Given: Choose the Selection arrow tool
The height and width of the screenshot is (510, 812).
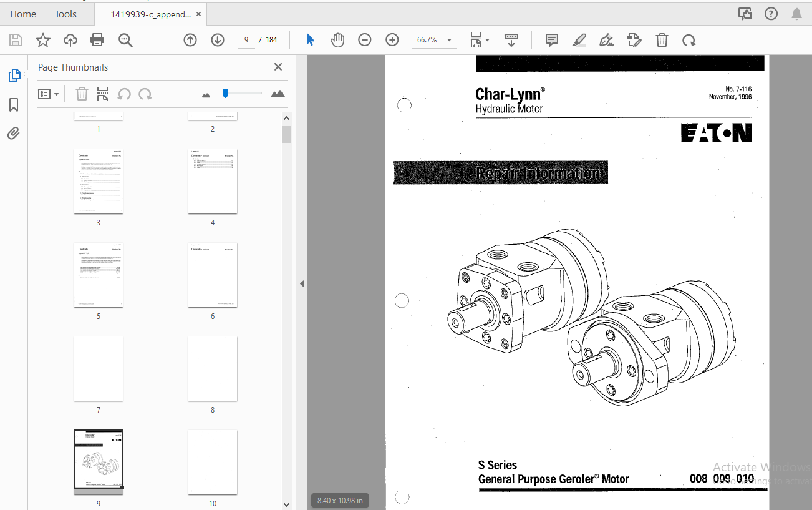Looking at the screenshot, I should [x=310, y=40].
